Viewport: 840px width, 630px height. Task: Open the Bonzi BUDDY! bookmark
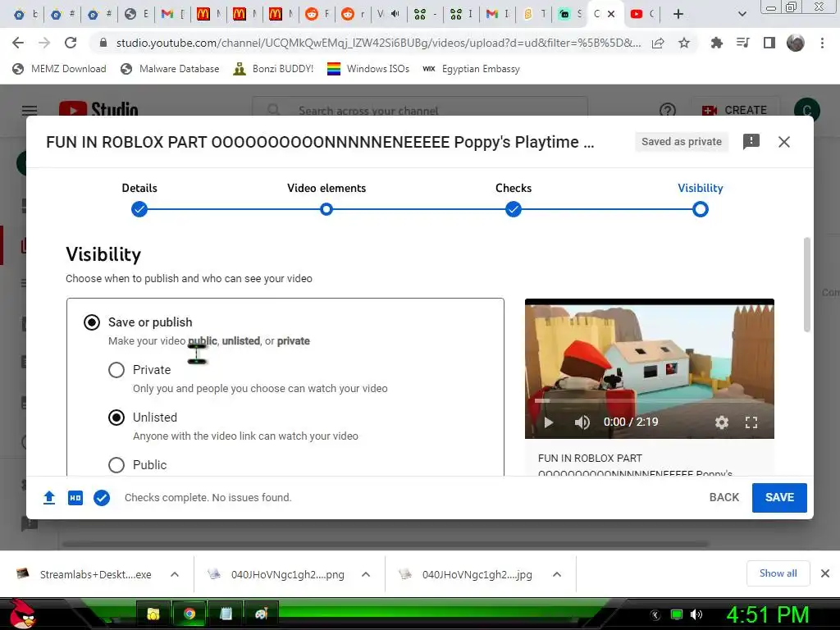(273, 69)
